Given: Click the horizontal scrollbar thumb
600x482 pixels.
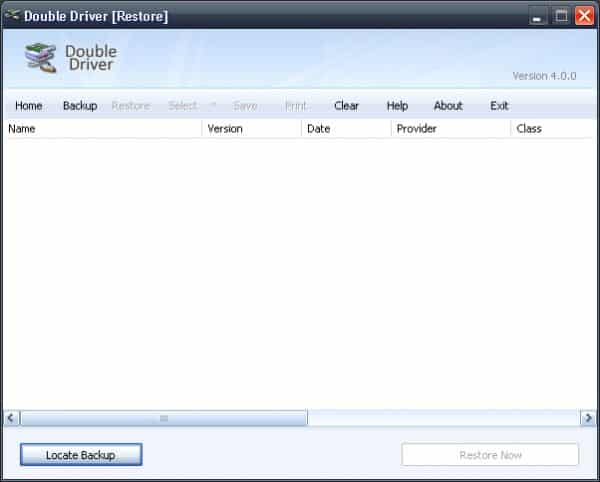Looking at the screenshot, I should coord(164,418).
